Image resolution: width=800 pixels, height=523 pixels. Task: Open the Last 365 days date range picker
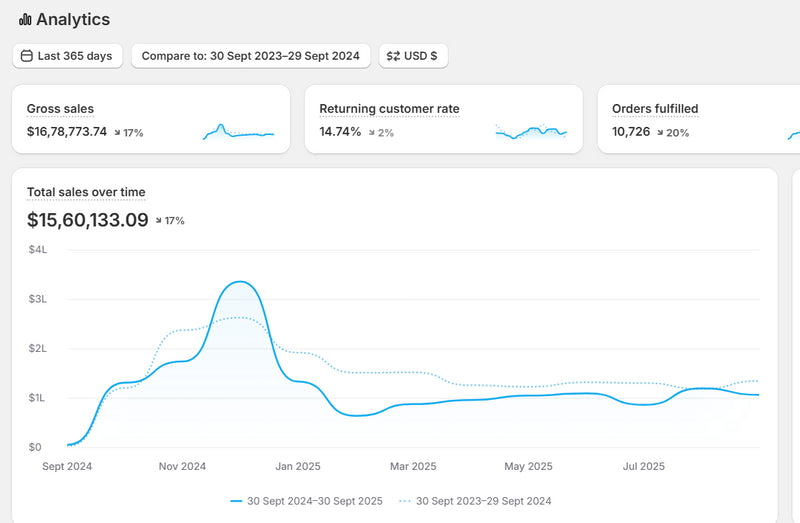click(x=67, y=56)
